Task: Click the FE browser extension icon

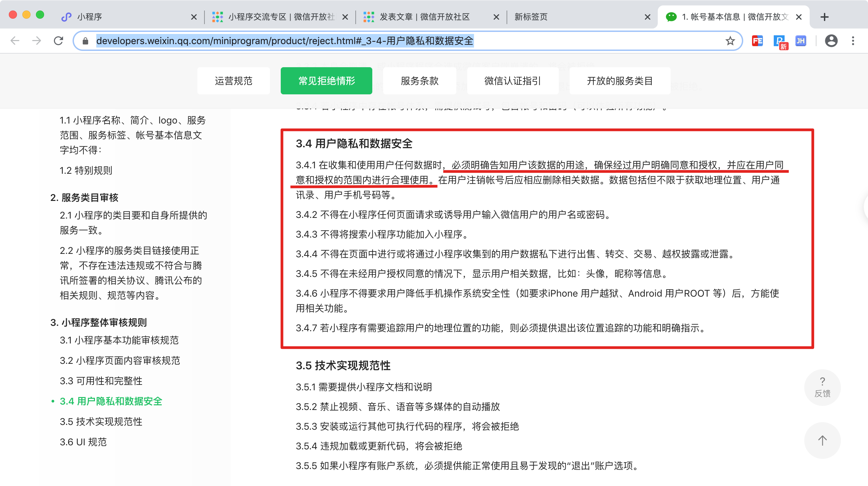Action: [x=758, y=41]
